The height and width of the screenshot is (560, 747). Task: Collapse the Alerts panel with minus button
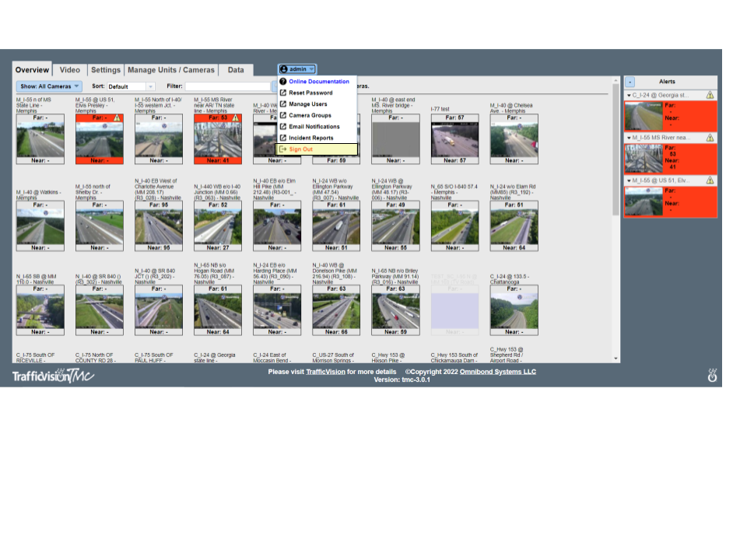(x=630, y=82)
